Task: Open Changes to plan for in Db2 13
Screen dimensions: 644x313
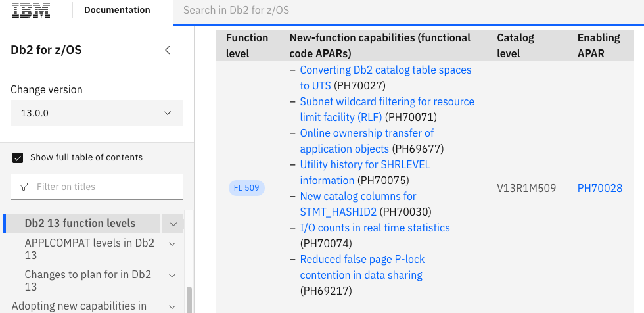Action: coord(88,281)
